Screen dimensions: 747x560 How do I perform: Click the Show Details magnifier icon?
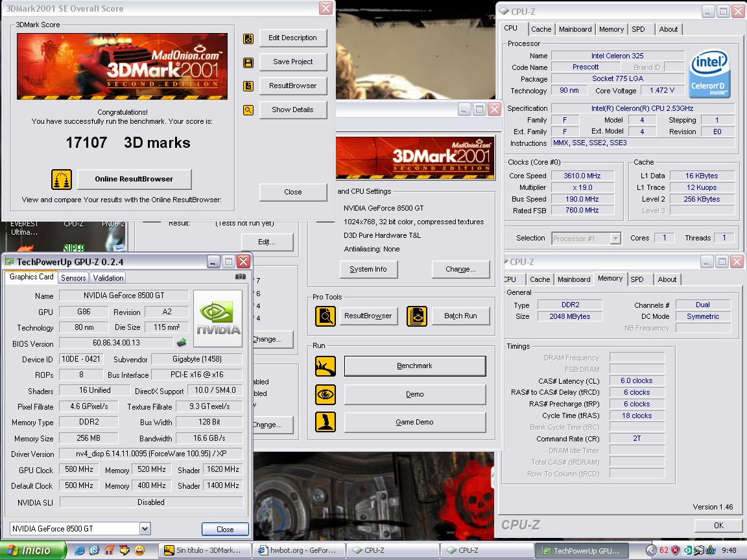click(248, 110)
